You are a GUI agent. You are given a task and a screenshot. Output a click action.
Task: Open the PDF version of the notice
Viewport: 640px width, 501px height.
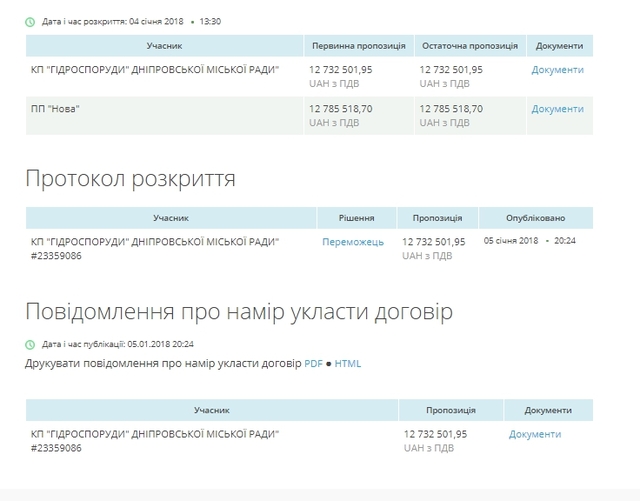point(313,363)
